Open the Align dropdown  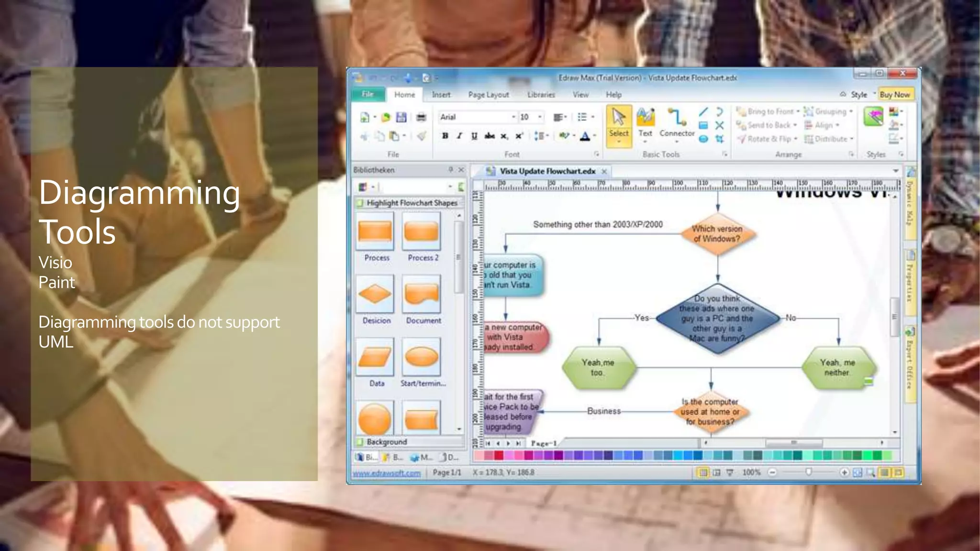(837, 125)
